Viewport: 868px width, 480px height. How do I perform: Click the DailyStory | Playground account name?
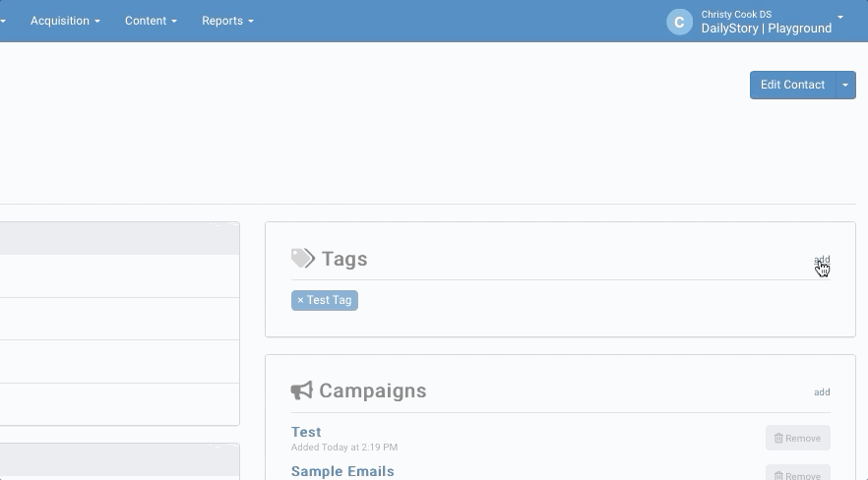pyautogui.click(x=766, y=29)
